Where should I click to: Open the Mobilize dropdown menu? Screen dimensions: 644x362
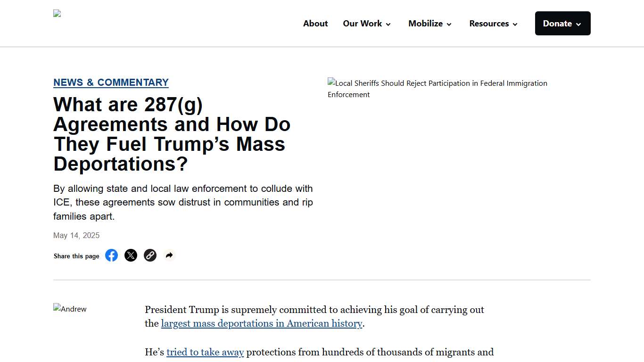tap(429, 23)
